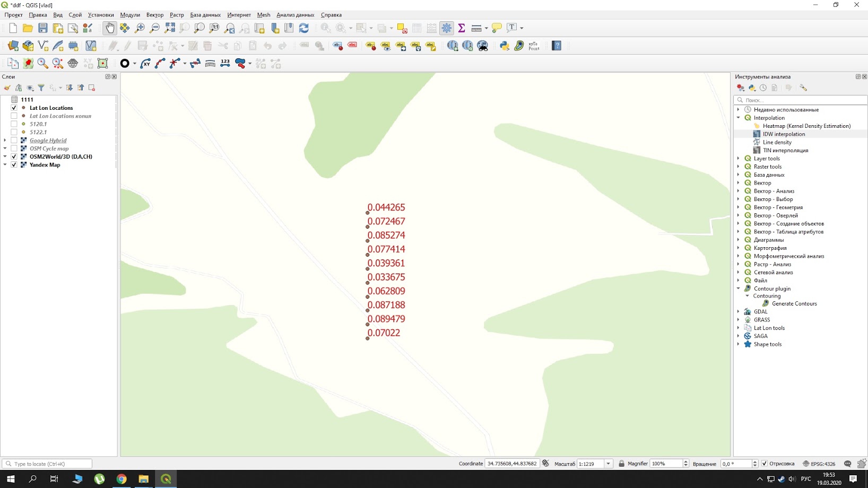Click the Contour plugin toolbar icon
This screenshot has height=488, width=868.
click(519, 46)
